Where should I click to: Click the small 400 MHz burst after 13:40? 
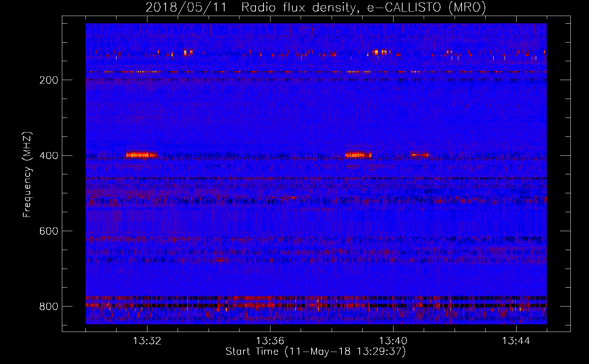pos(419,155)
